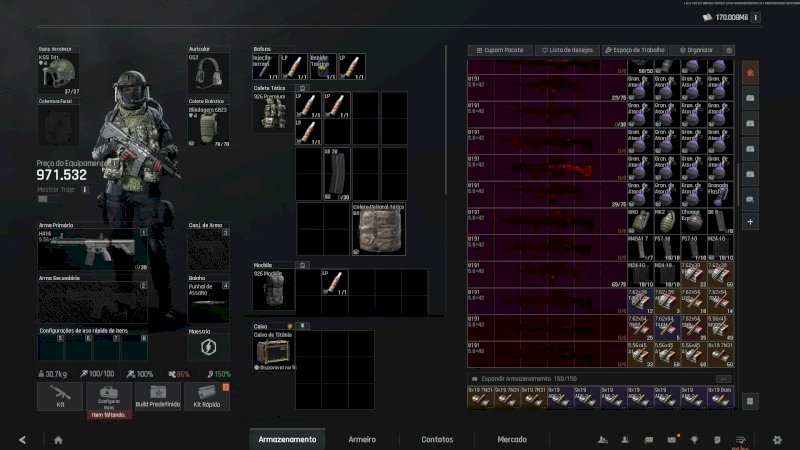Viewport: 800px width, 450px height.
Task: Select the Caixa de Titânio safe box
Action: point(273,351)
